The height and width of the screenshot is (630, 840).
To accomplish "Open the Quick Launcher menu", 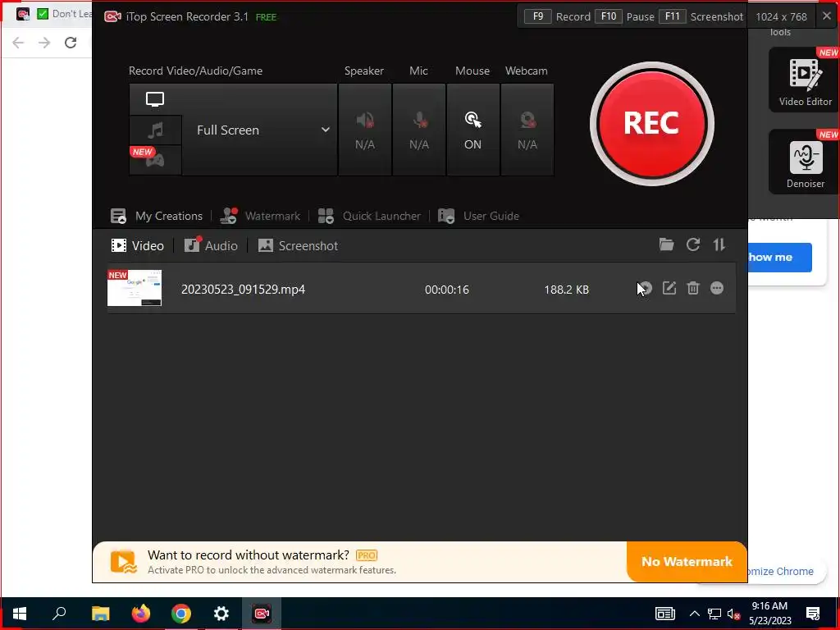I will [369, 216].
